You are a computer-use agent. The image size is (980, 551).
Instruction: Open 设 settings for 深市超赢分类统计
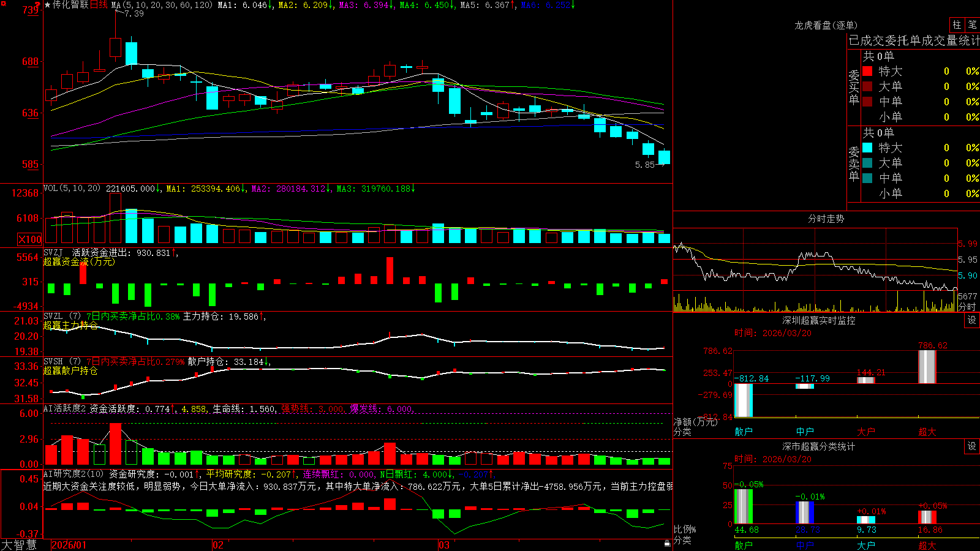(972, 446)
